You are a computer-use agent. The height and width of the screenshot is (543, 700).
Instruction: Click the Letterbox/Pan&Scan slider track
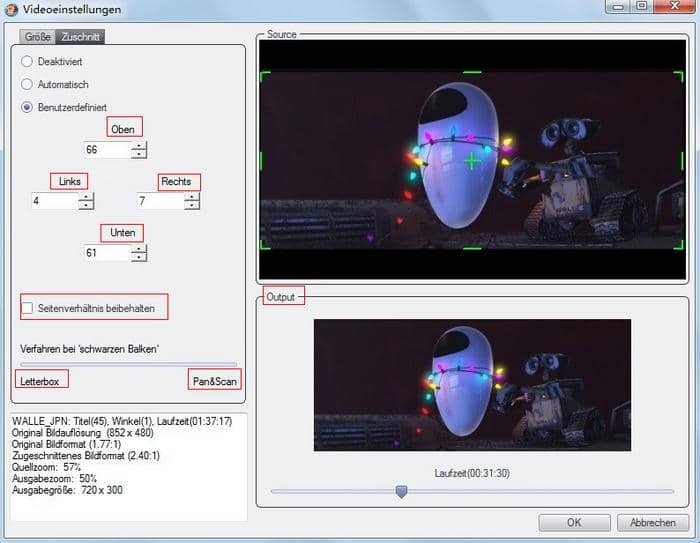pos(129,364)
